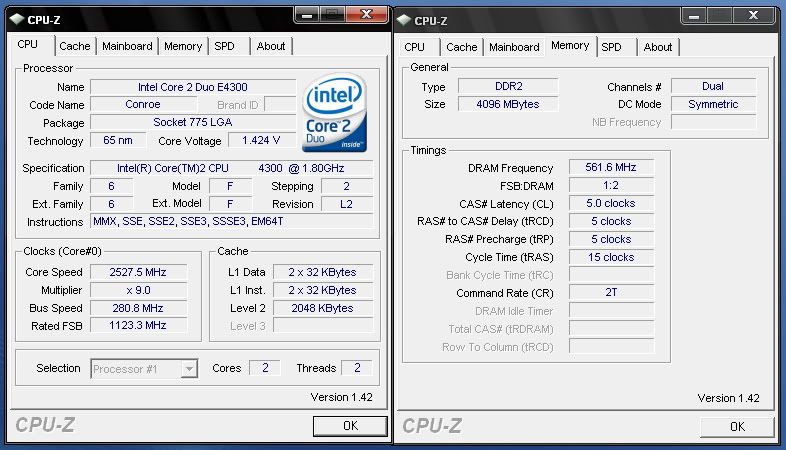Click the FSB:DRAM ratio 1:2
This screenshot has width=786, height=450.
coord(612,185)
